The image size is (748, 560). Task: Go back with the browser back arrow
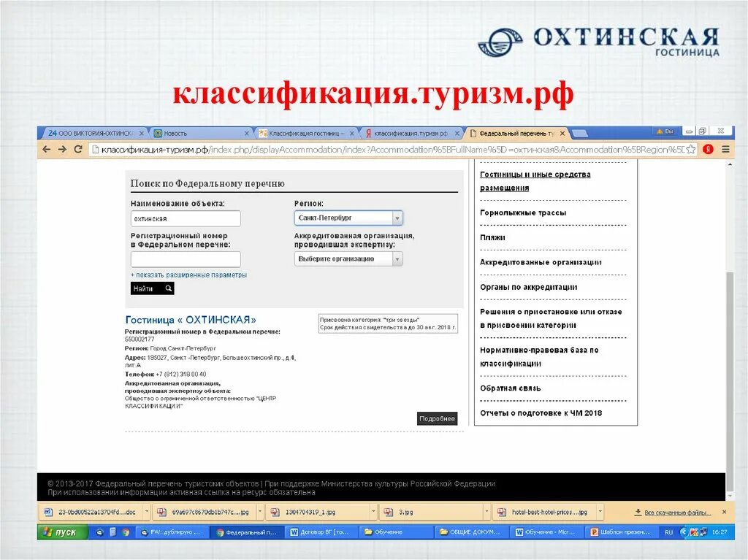46,149
